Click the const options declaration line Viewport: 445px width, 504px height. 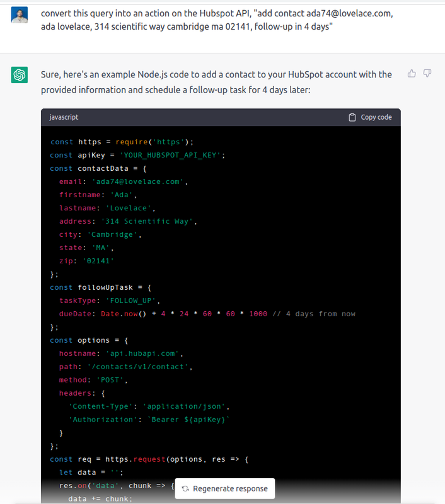(89, 340)
